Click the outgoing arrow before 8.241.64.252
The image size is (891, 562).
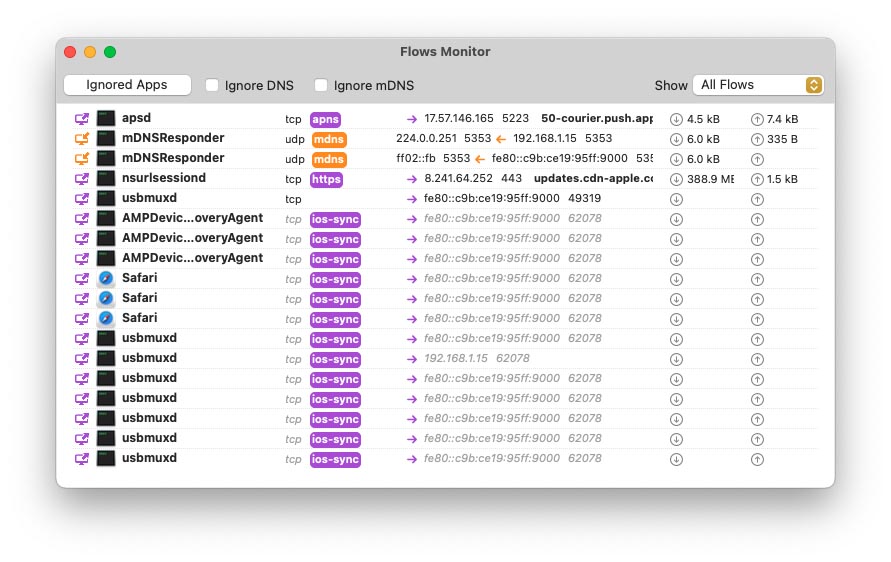[412, 179]
